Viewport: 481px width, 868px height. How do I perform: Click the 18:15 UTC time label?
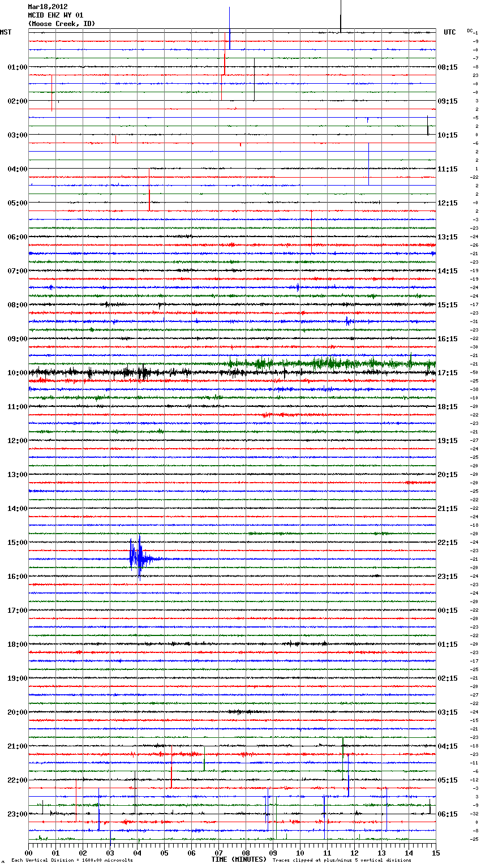(448, 407)
